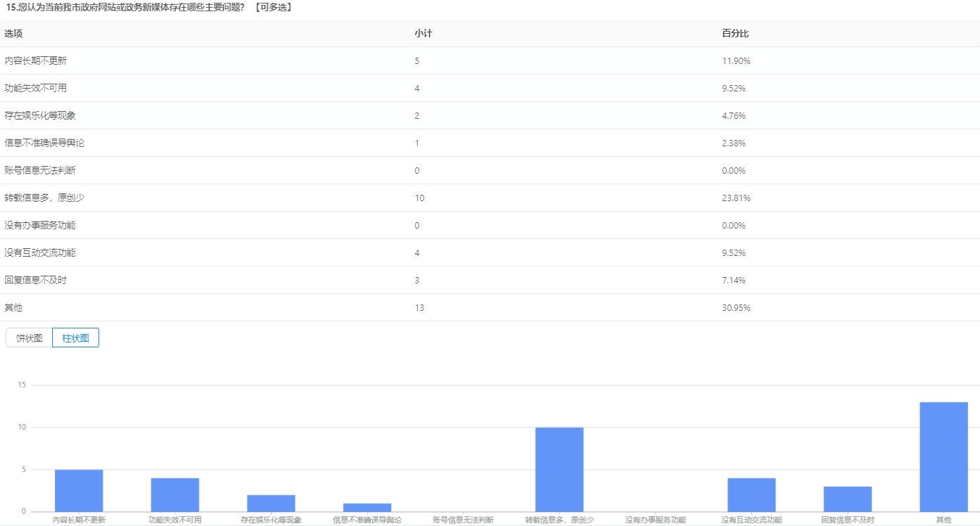Image resolution: width=980 pixels, height=526 pixels.
Task: Click the 功能失效不可用 bar in chart
Action: pyautogui.click(x=175, y=494)
